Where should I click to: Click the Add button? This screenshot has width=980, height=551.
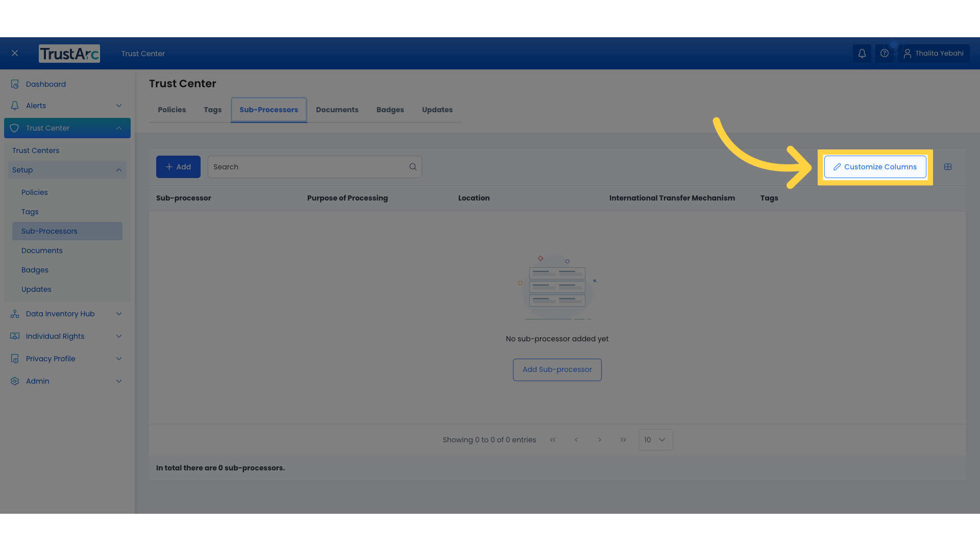pyautogui.click(x=178, y=167)
